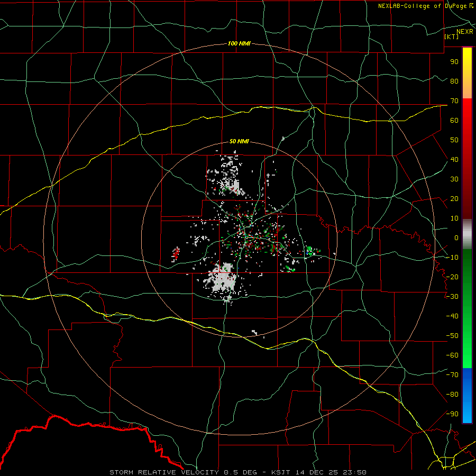The image size is (476, 476).
Task: Click the positive 30 kt scale label
Action: coord(454,179)
